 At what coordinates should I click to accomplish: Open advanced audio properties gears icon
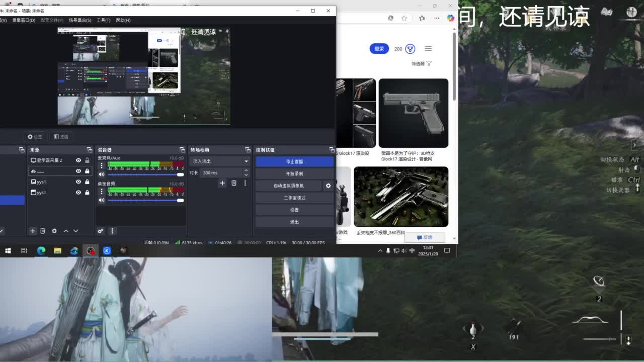[101, 231]
